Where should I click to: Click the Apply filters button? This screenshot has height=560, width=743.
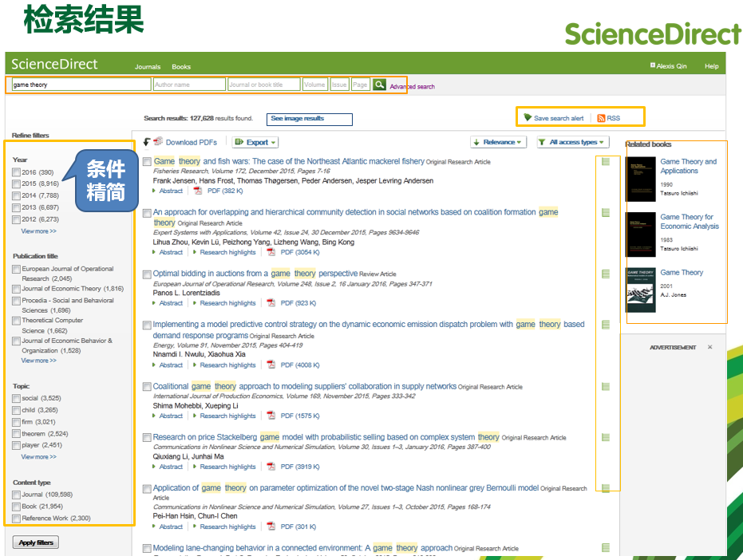[x=36, y=542]
